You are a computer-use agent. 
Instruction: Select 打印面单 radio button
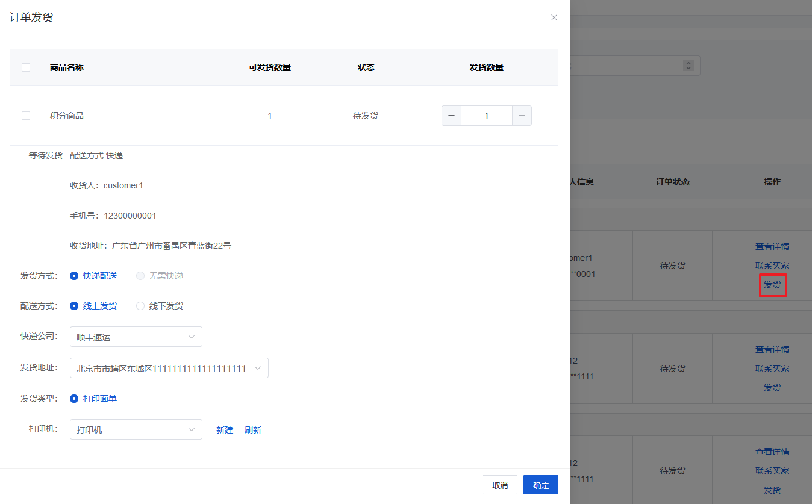click(x=93, y=399)
